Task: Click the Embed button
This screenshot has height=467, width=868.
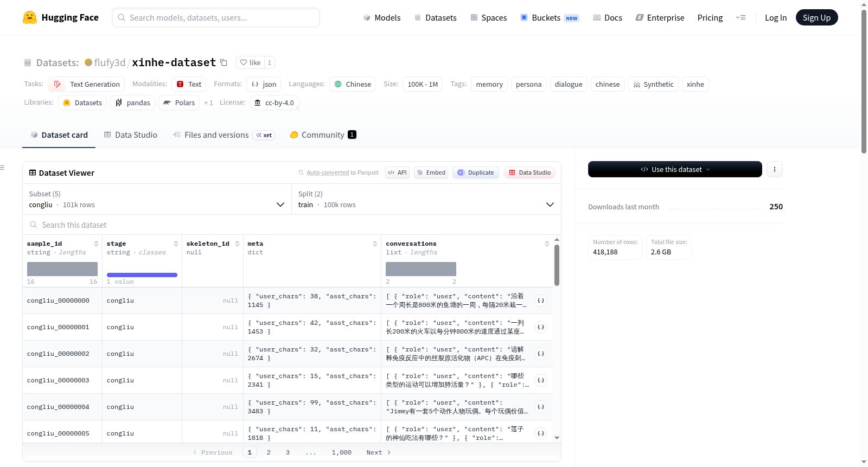Action: 431,172
